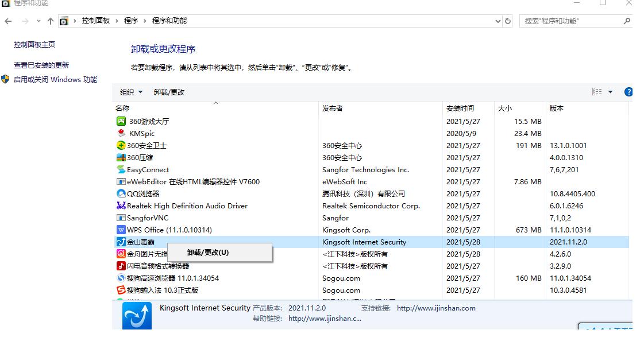Click the 搜狗高速浏览器 icon
The width and height of the screenshot is (644, 349).
[x=121, y=278]
